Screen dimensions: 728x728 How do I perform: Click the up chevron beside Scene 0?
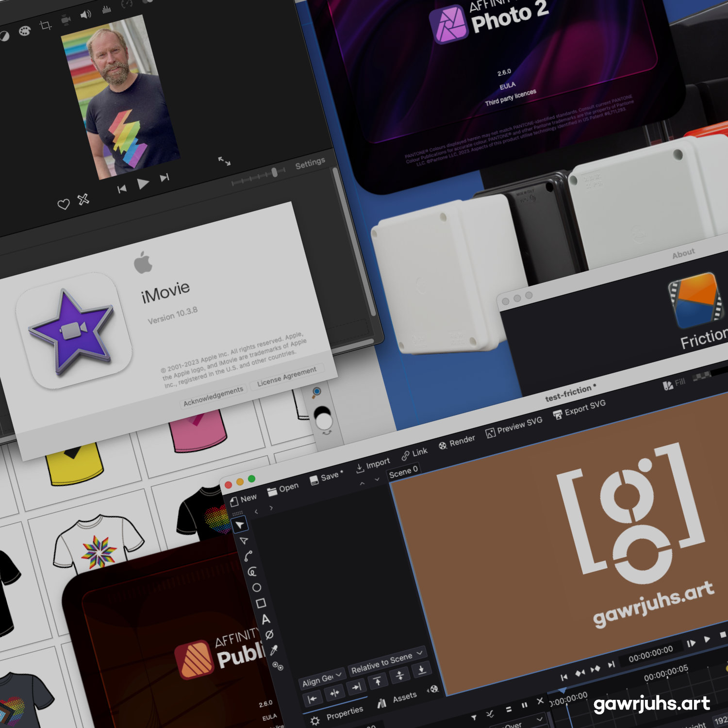(x=362, y=483)
